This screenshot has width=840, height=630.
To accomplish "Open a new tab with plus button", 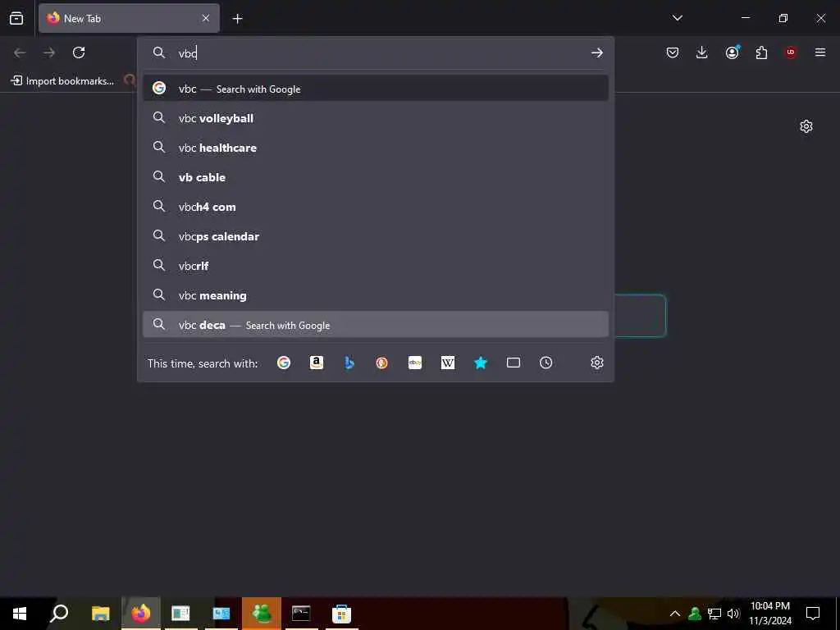I will pyautogui.click(x=237, y=19).
